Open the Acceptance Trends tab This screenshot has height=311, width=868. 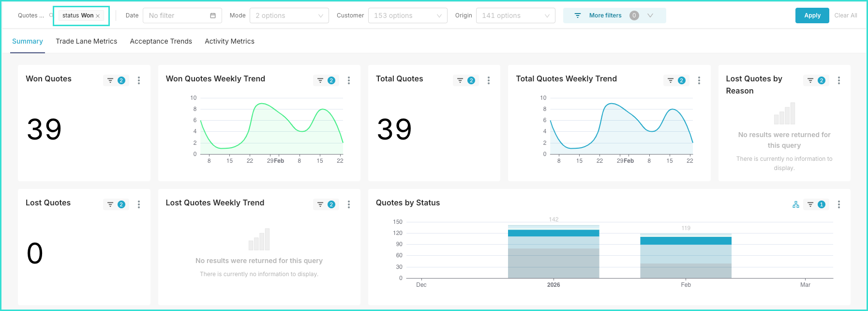click(x=161, y=41)
